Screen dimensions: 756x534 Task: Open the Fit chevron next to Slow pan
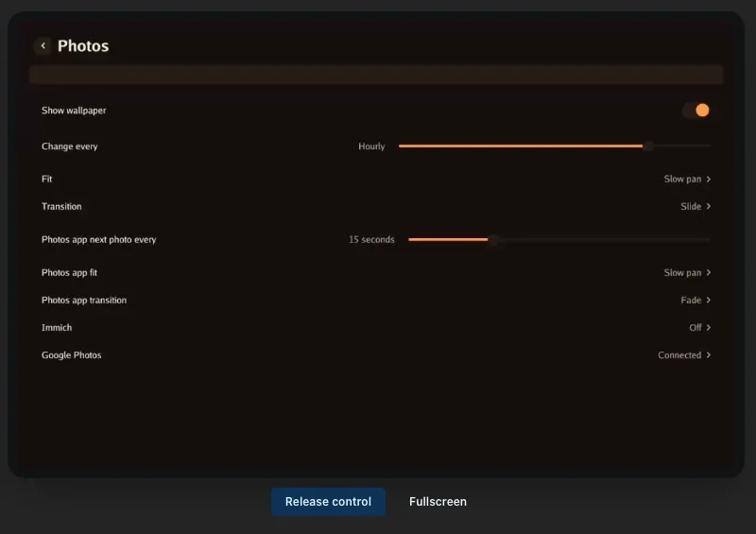(x=708, y=179)
